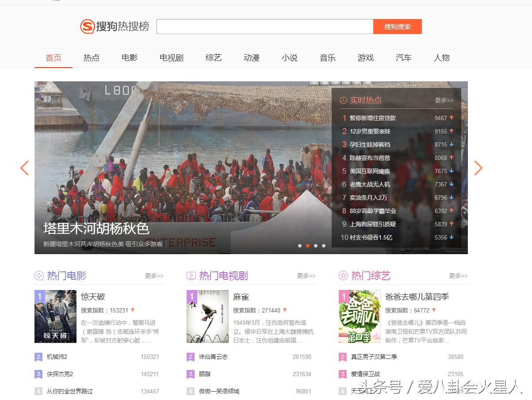The height and width of the screenshot is (400, 532).
Task: Click the orange up arrow beside 暂停新增住房贷款
Action: pyautogui.click(x=451, y=118)
